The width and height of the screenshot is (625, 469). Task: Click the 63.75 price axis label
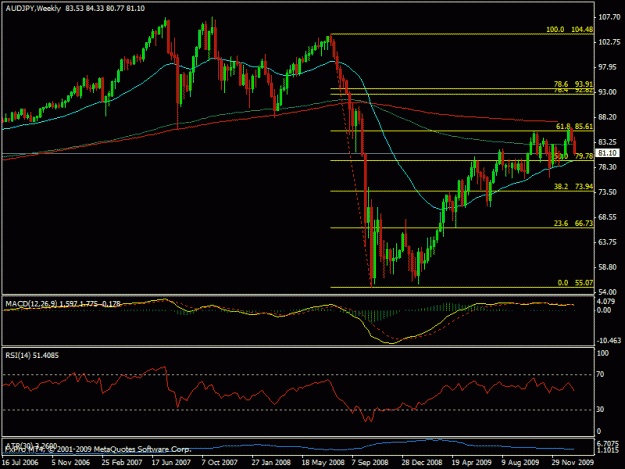pos(609,242)
